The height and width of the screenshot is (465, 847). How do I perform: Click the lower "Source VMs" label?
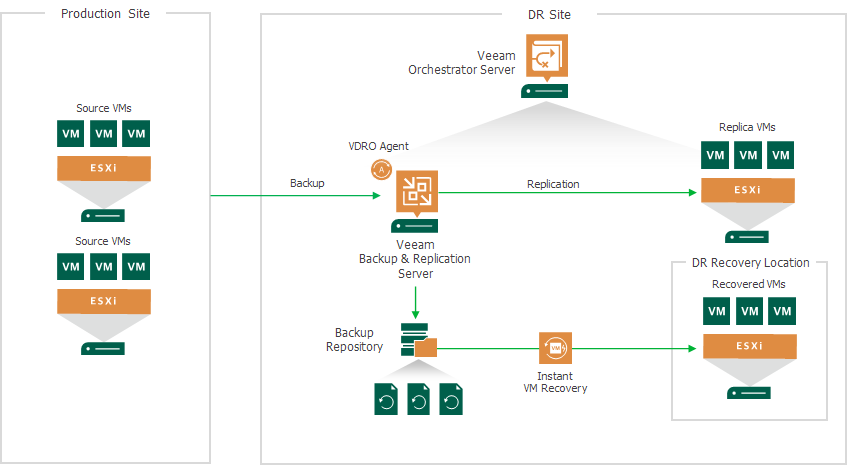(103, 241)
